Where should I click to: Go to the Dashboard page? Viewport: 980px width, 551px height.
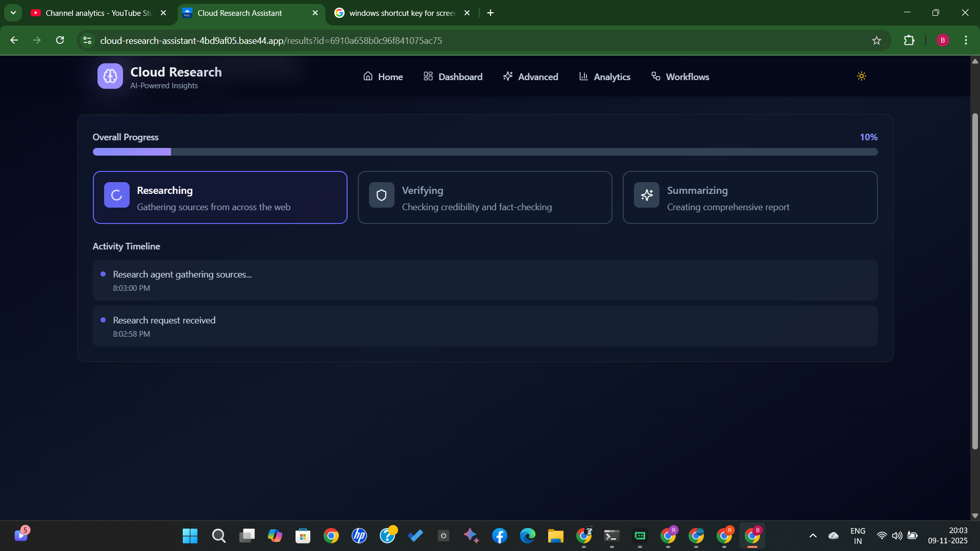coord(453,77)
